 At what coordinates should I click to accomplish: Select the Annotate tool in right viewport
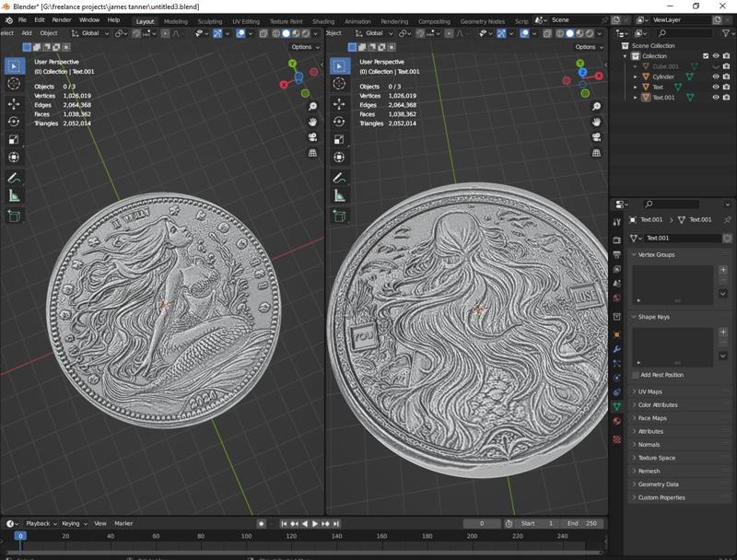339,178
